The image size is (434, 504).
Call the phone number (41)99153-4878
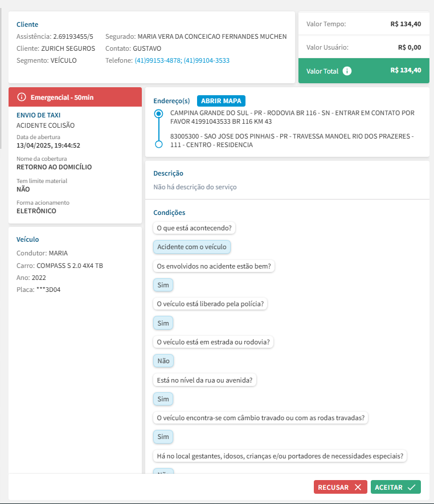point(157,60)
